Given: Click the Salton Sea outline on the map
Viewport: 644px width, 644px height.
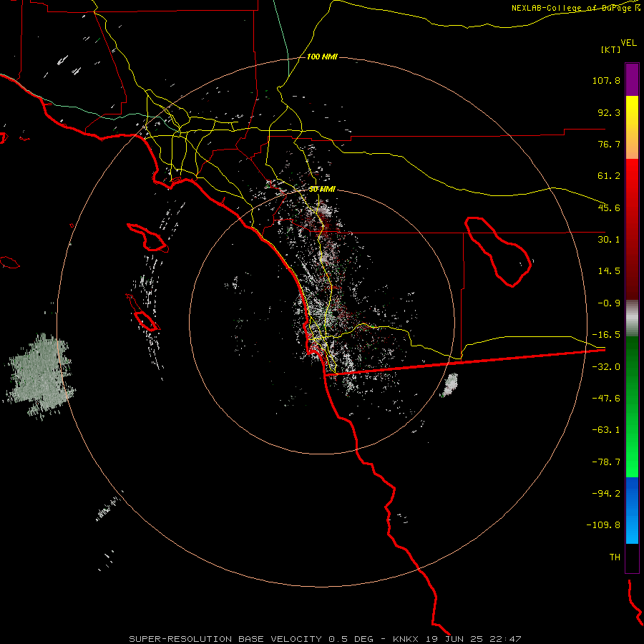Looking at the screenshot, I should coord(498,251).
